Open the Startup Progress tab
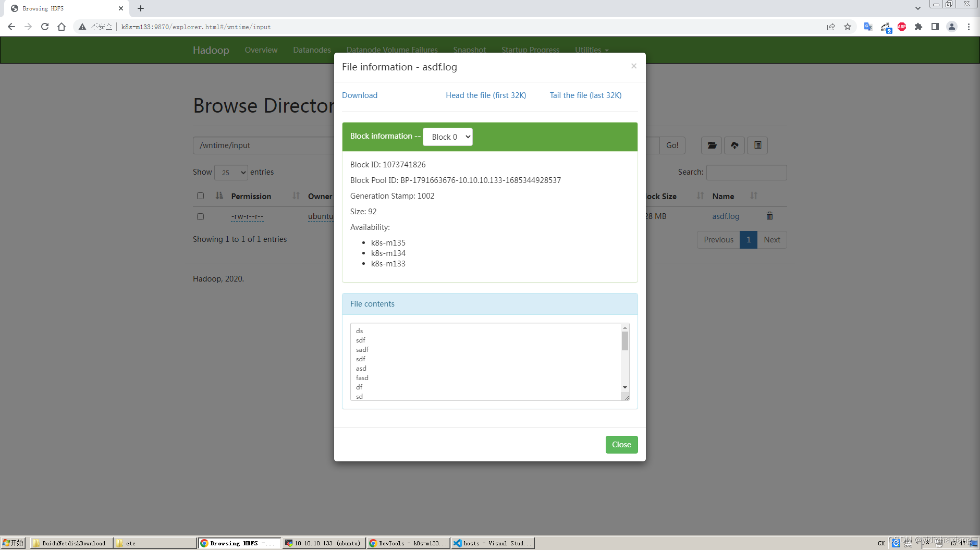980x550 pixels. pyautogui.click(x=530, y=50)
